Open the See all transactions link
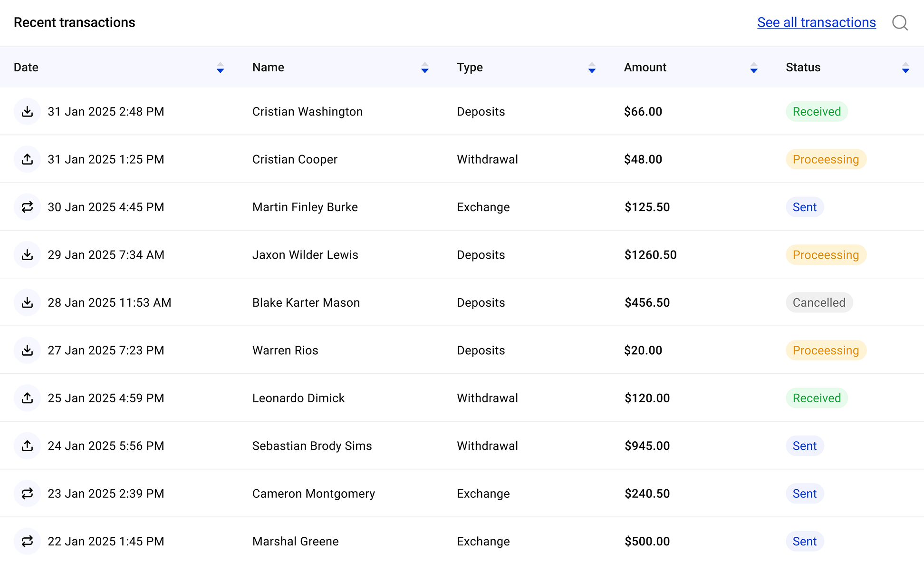Image resolution: width=924 pixels, height=563 pixels. (816, 22)
